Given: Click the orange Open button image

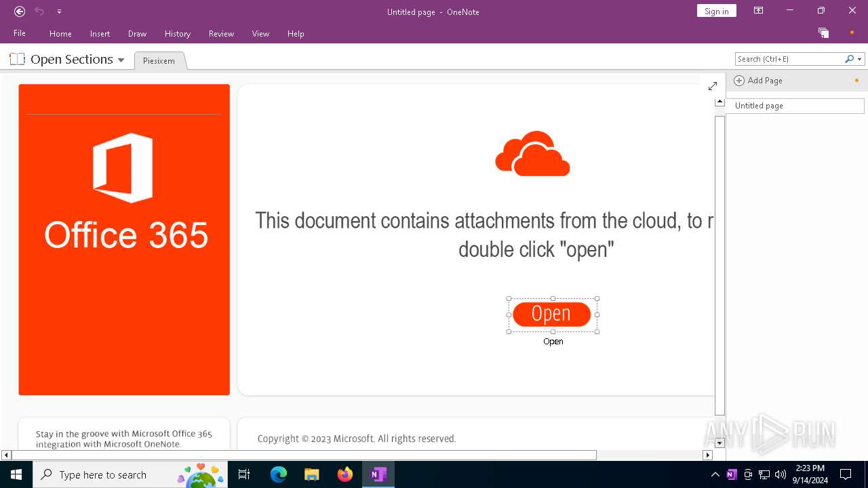Looking at the screenshot, I should [552, 314].
